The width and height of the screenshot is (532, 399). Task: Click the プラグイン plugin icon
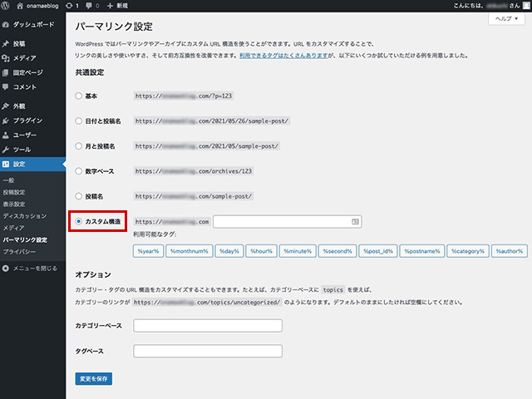(6, 121)
